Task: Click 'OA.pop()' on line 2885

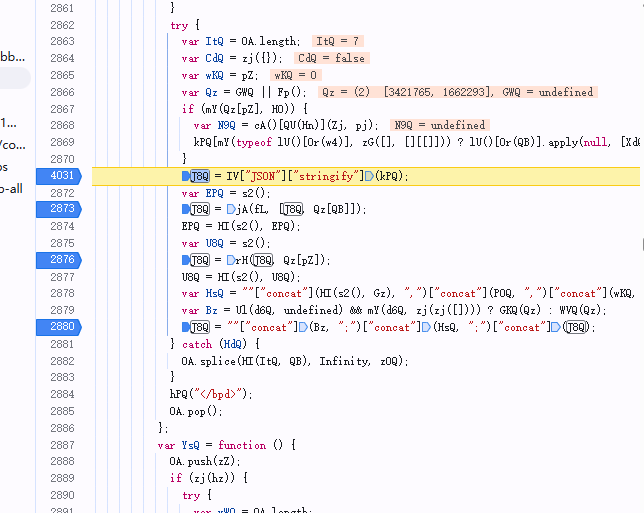Action: click(193, 412)
